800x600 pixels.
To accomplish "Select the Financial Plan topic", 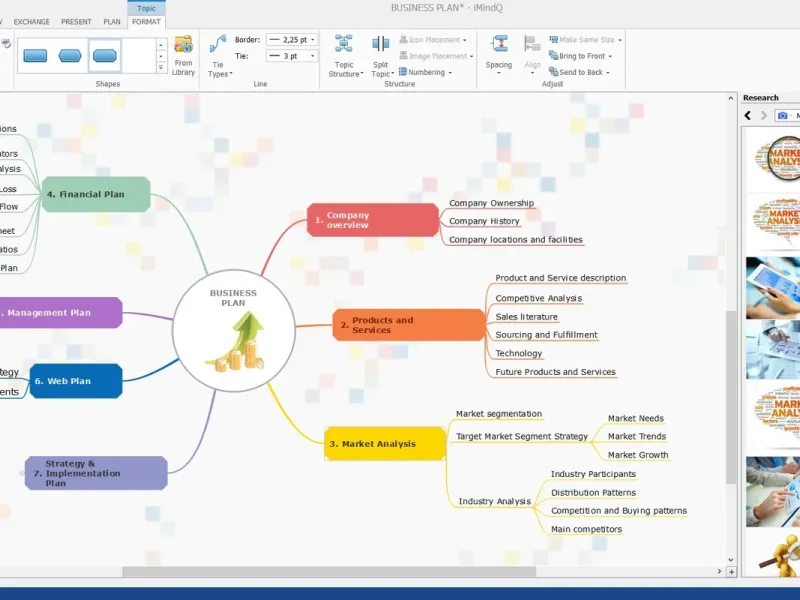I will (x=96, y=194).
